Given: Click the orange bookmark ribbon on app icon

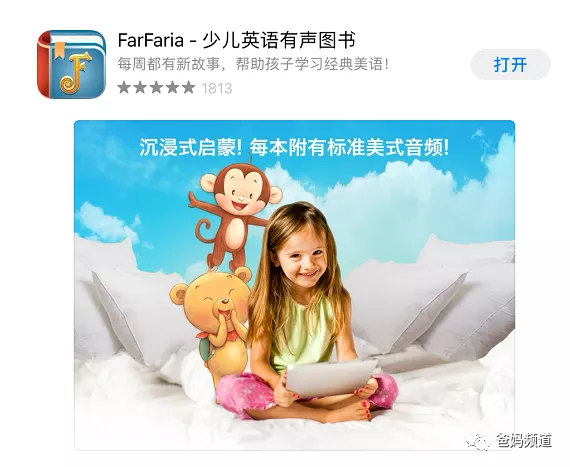Looking at the screenshot, I should coord(59,50).
